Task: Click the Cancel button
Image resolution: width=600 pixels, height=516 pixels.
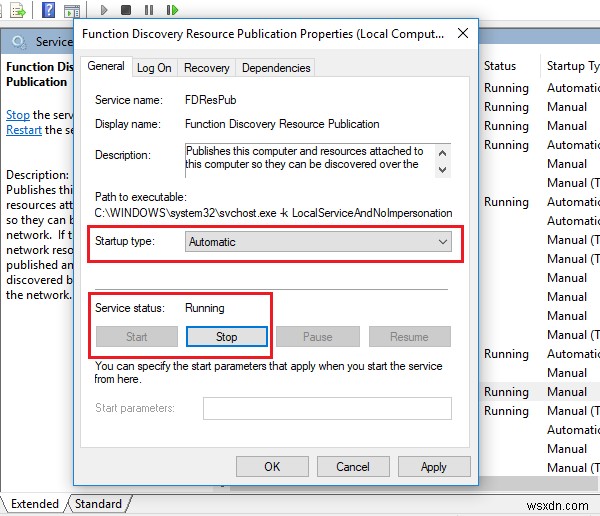Action: click(353, 467)
